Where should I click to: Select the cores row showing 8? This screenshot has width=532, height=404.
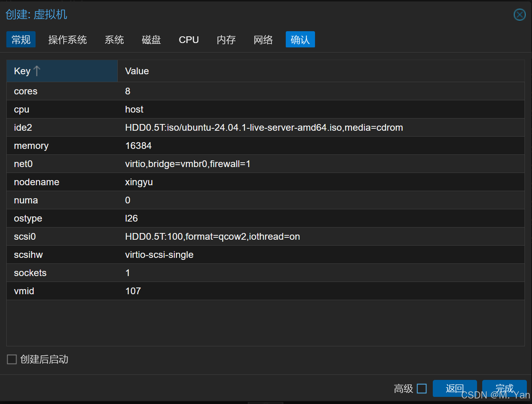point(158,91)
